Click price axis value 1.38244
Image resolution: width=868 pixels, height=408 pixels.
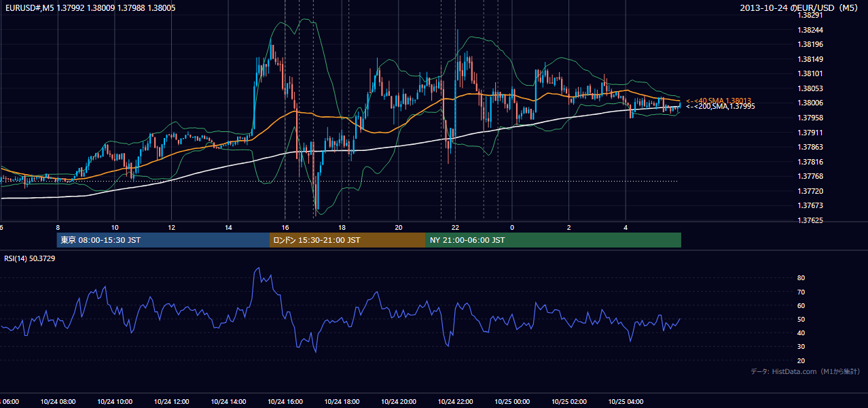point(810,30)
